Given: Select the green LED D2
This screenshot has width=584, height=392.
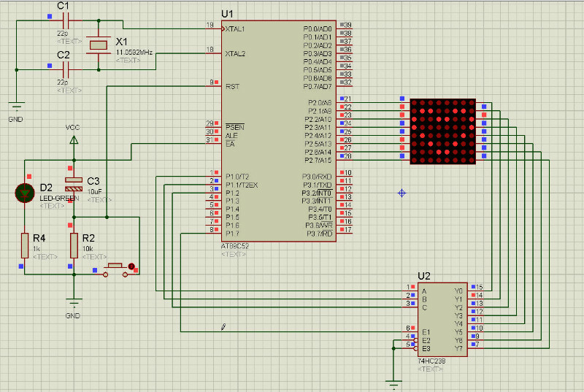Looking at the screenshot, I should (x=26, y=192).
